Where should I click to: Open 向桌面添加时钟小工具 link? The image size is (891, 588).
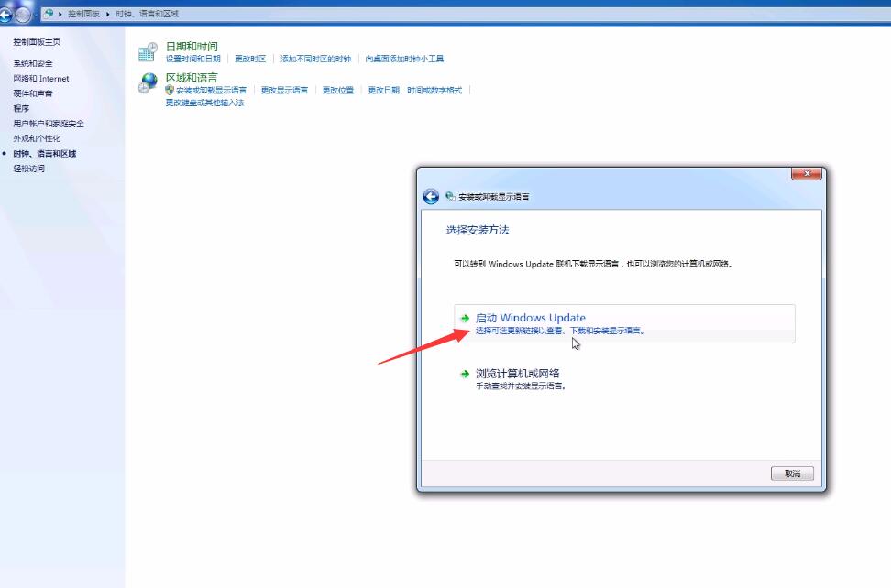(404, 59)
